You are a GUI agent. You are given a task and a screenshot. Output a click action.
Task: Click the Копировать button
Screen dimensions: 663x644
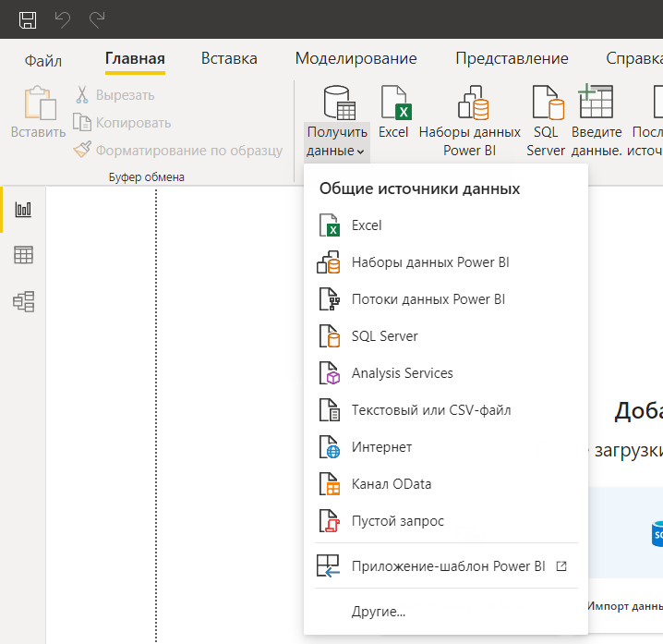[122, 123]
